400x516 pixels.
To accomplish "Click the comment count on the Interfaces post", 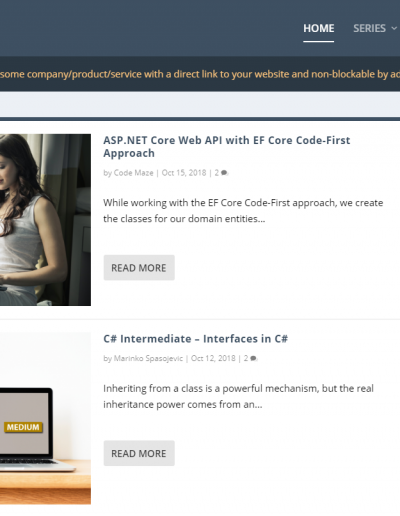I will [x=246, y=358].
